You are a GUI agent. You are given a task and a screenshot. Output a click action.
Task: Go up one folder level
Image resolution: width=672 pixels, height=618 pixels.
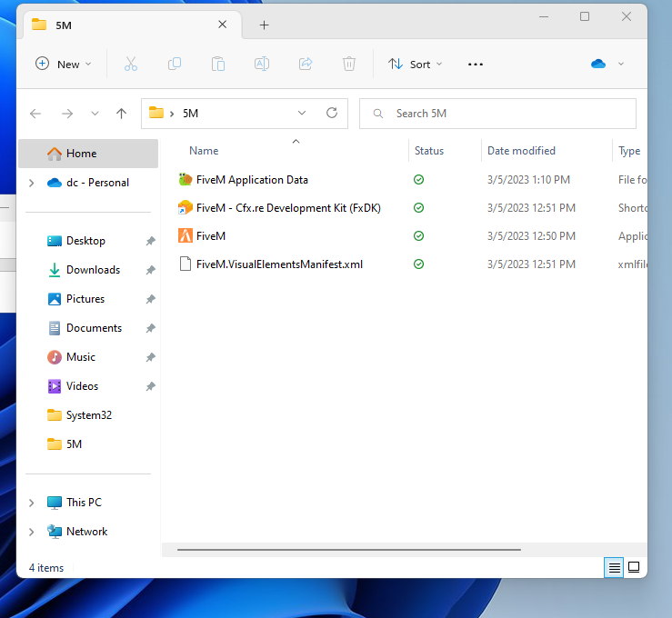(x=121, y=114)
